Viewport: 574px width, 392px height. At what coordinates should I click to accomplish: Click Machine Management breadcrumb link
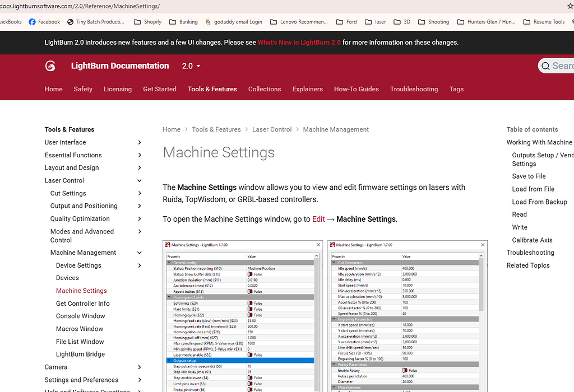coord(336,129)
